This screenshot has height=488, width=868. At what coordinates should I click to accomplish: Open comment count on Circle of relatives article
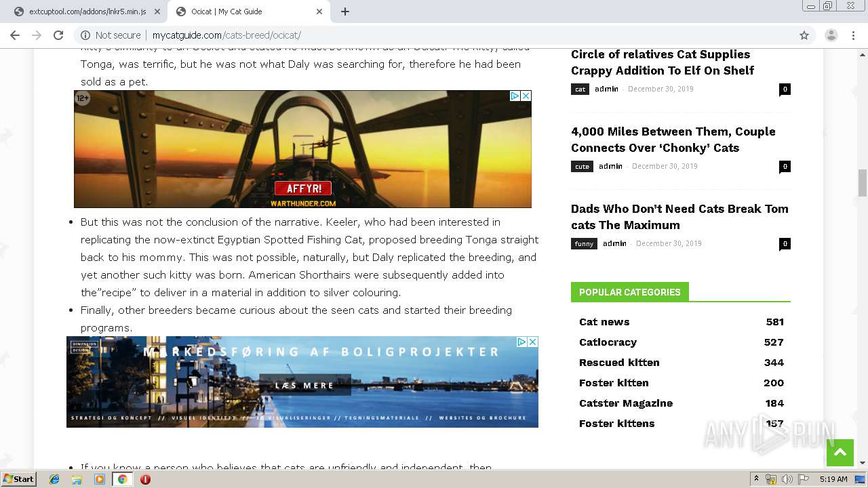coord(785,89)
